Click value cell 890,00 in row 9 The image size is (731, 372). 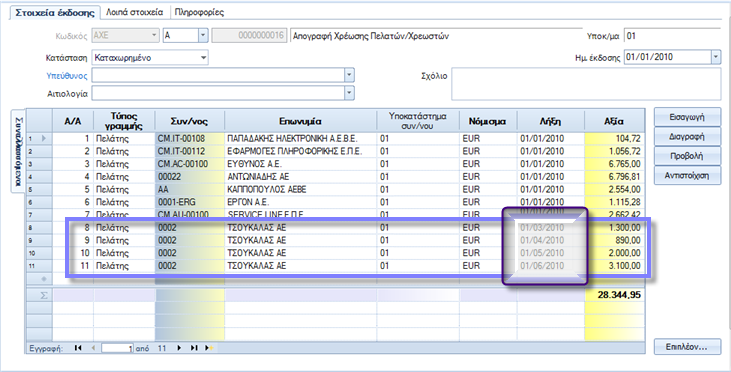point(614,240)
